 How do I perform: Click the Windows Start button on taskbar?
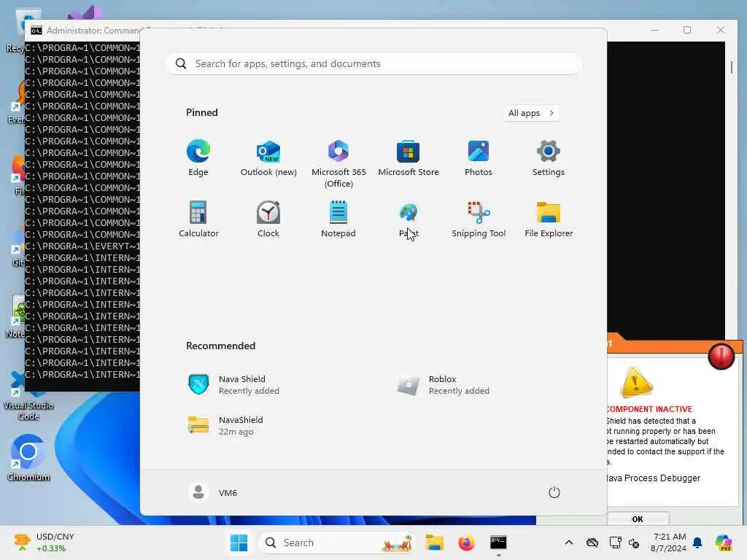pos(239,542)
